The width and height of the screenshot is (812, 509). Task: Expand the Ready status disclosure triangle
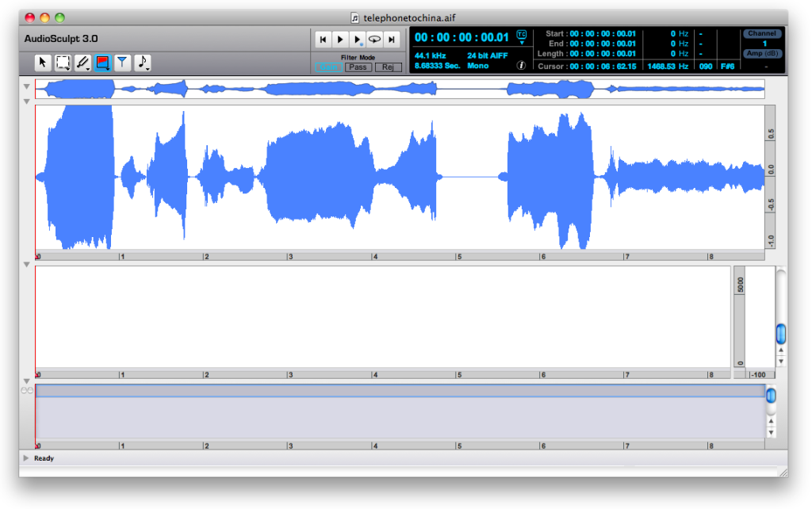[x=26, y=457]
